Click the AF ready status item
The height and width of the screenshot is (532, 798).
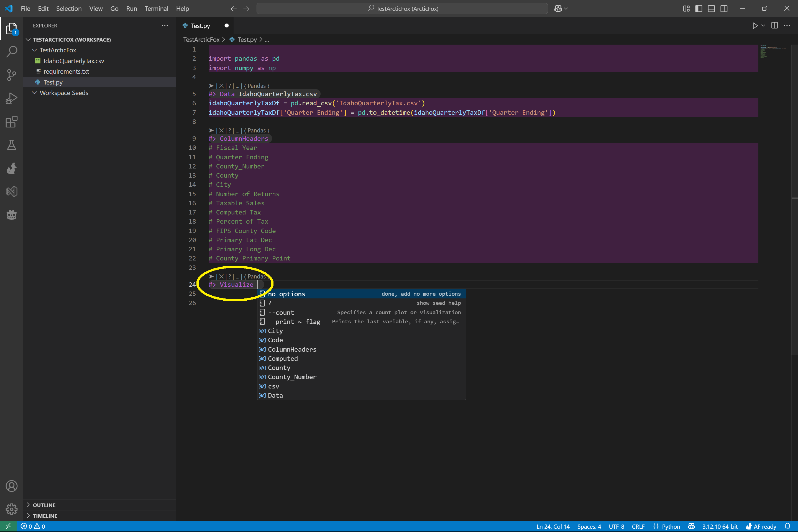click(x=761, y=526)
